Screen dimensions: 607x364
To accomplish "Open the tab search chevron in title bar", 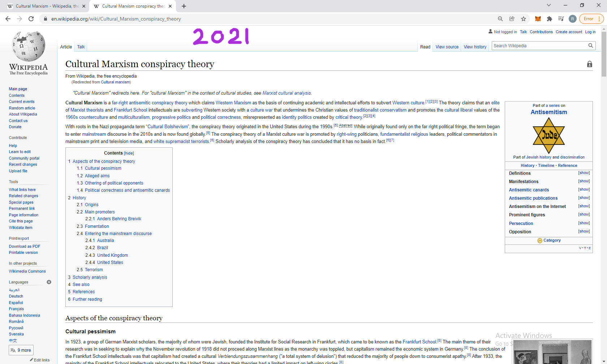I will click(x=549, y=5).
